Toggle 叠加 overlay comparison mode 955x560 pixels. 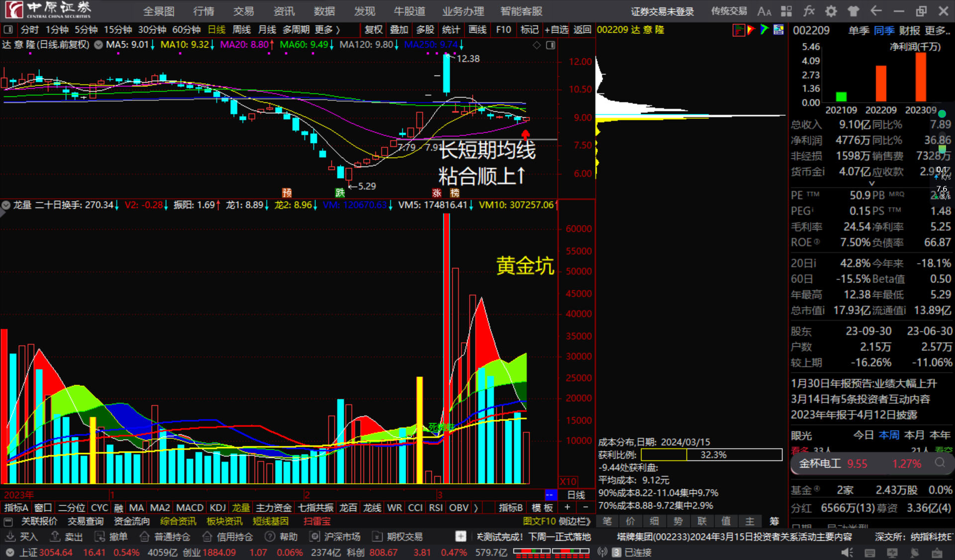pyautogui.click(x=399, y=30)
